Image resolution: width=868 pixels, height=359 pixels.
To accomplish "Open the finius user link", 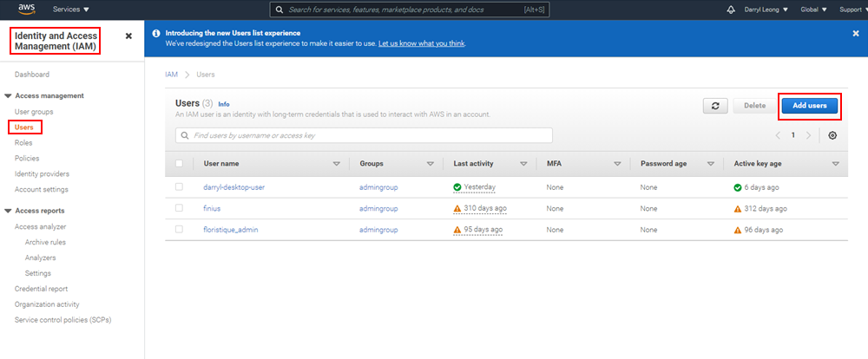I will click(212, 208).
